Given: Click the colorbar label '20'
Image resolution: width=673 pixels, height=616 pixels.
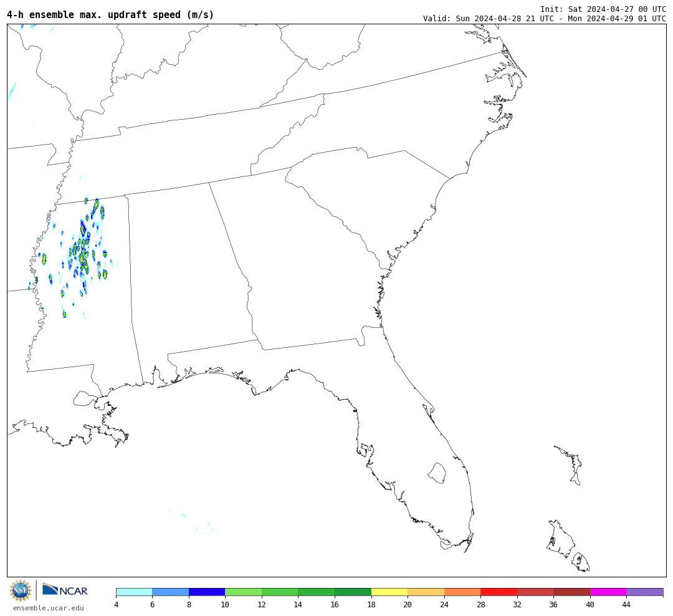Looking at the screenshot, I should 408,604.
